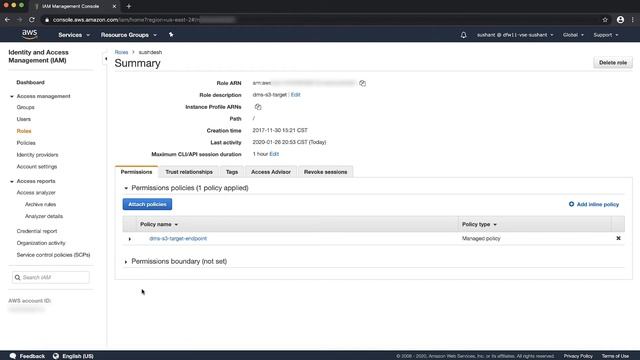Screen dimensions: 640x360
Task: Focus the Search IAM field
Action: (51, 277)
